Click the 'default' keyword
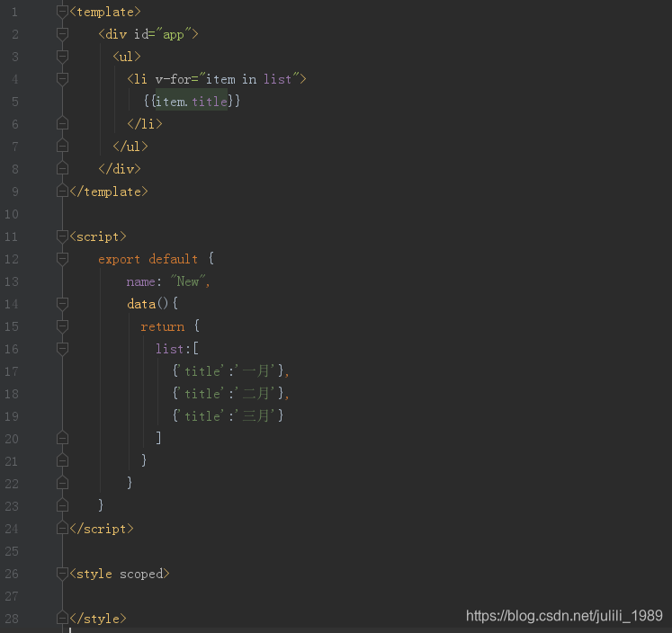Screen dimensions: 672x633 (x=173, y=260)
